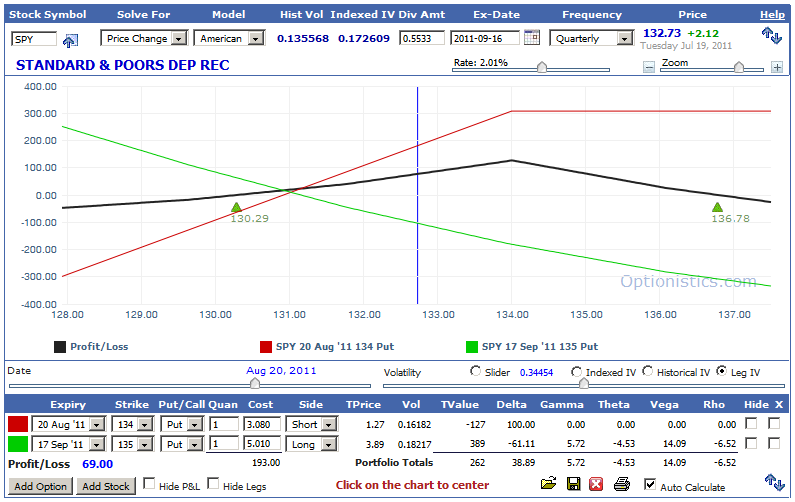The height and width of the screenshot is (502, 795).
Task: Select the Slider volatility radio button
Action: pos(476,371)
